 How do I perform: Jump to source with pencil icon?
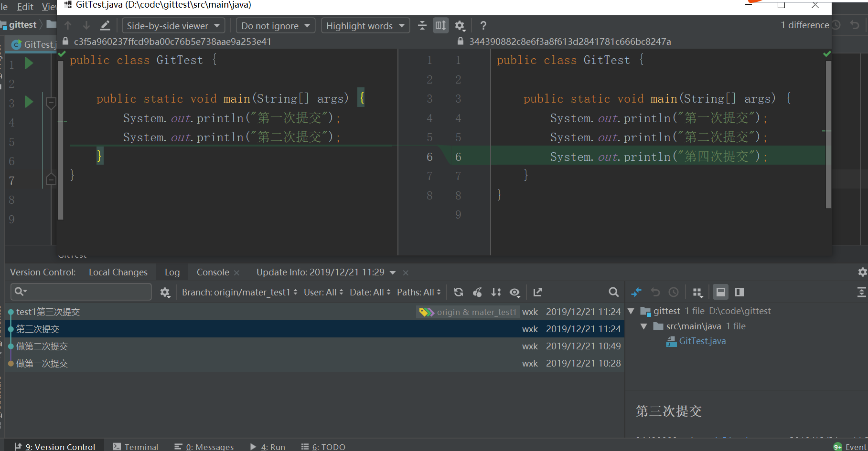pyautogui.click(x=105, y=25)
